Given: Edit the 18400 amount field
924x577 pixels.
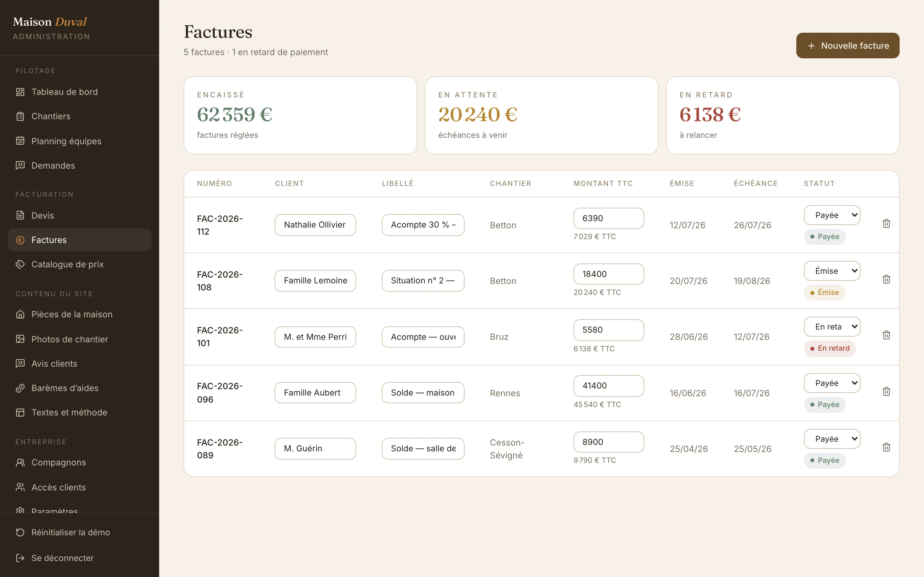Looking at the screenshot, I should coord(609,274).
